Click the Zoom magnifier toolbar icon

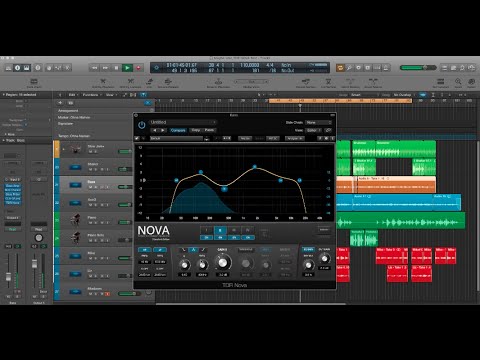click(458, 83)
